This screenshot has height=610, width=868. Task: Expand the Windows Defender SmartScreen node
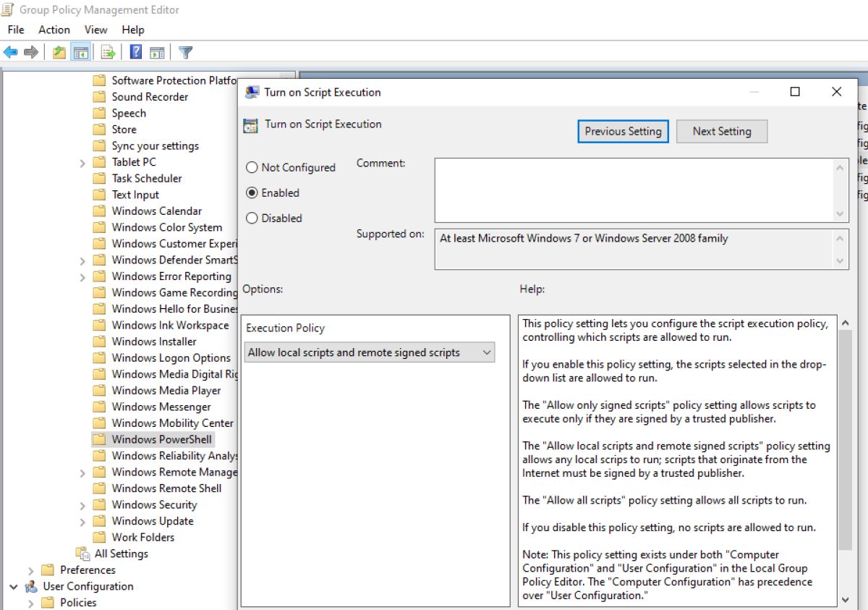[x=82, y=260]
